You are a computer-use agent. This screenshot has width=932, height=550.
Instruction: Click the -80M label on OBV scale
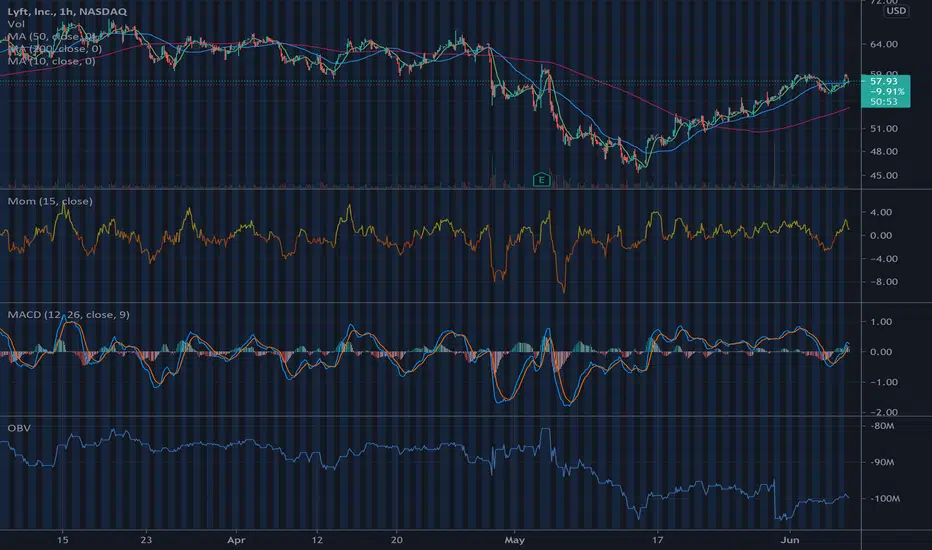click(x=882, y=426)
